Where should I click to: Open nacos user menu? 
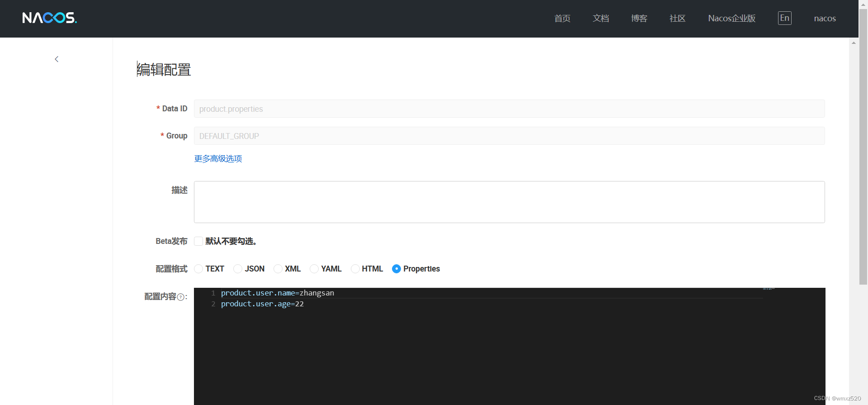(x=825, y=19)
